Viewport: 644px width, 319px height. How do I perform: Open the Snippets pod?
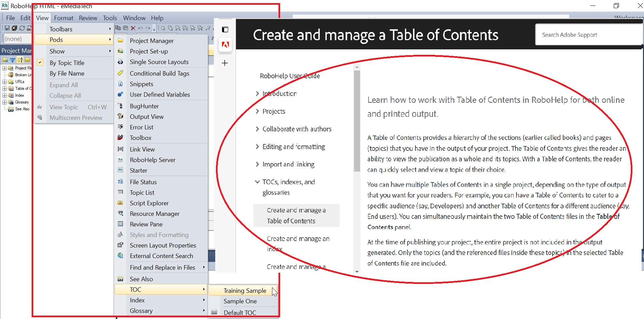[x=161, y=84]
